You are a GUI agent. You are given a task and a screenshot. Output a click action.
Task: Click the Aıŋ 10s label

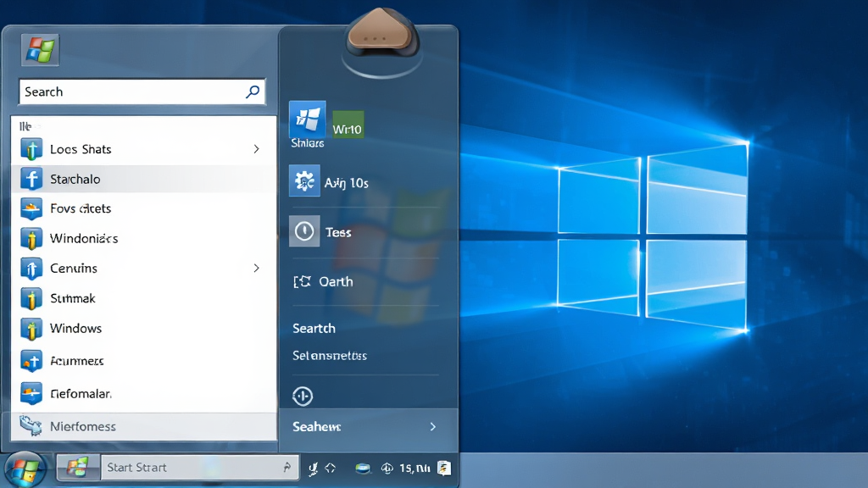coord(347,183)
